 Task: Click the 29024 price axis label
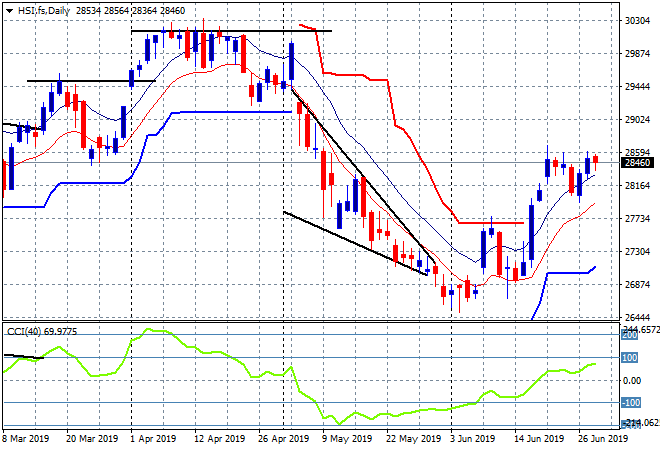[637, 120]
